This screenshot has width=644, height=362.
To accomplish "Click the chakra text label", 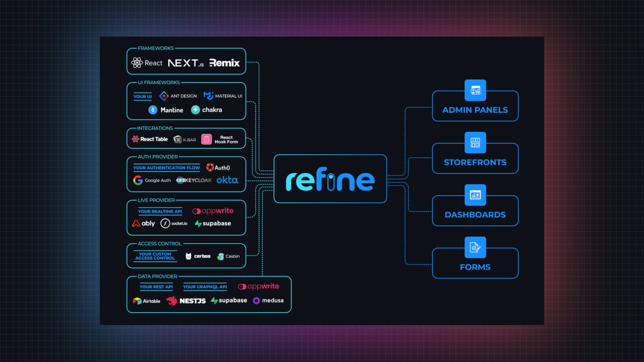I will pos(212,110).
